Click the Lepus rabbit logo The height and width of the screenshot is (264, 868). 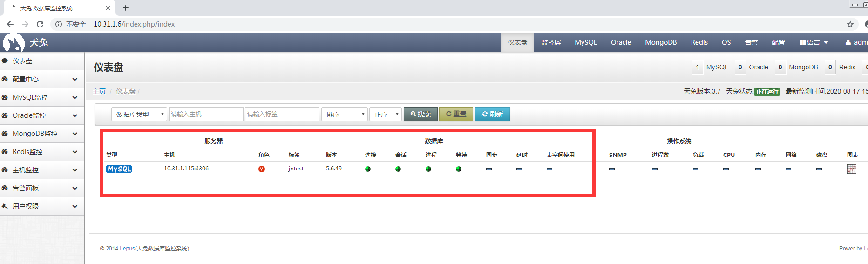14,42
